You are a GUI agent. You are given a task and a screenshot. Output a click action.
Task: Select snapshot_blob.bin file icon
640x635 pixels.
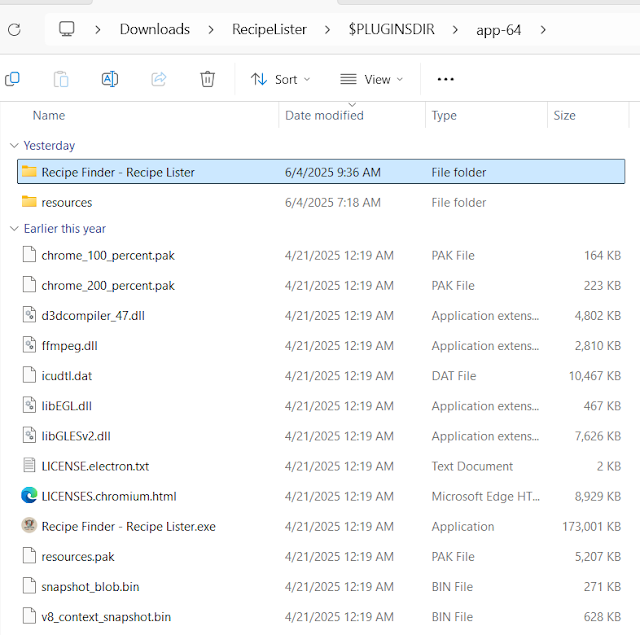click(x=29, y=586)
